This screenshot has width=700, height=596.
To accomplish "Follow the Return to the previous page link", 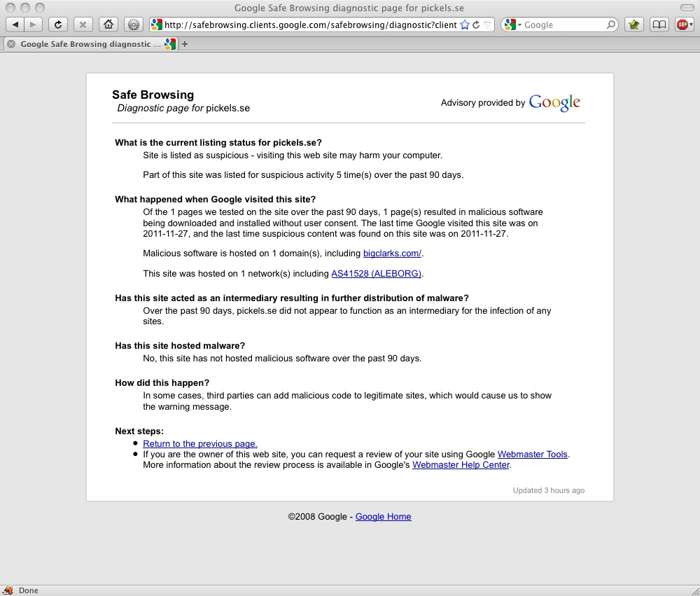I will pyautogui.click(x=200, y=443).
